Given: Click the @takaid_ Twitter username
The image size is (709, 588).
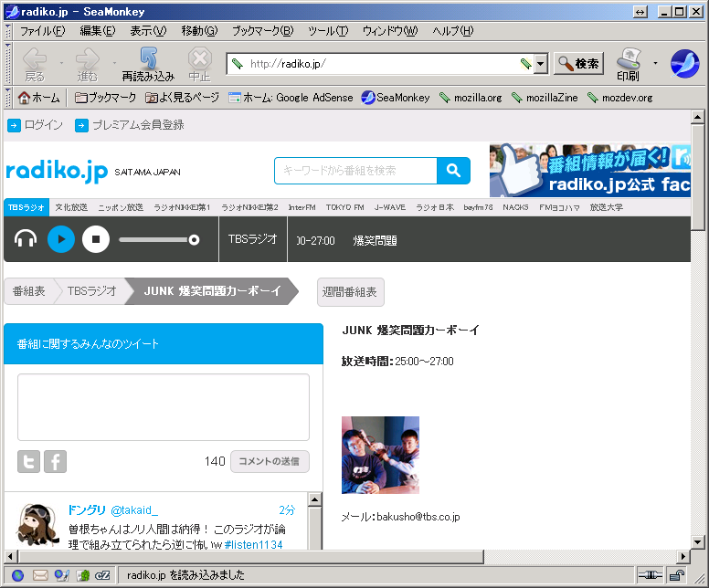Looking at the screenshot, I should [134, 510].
